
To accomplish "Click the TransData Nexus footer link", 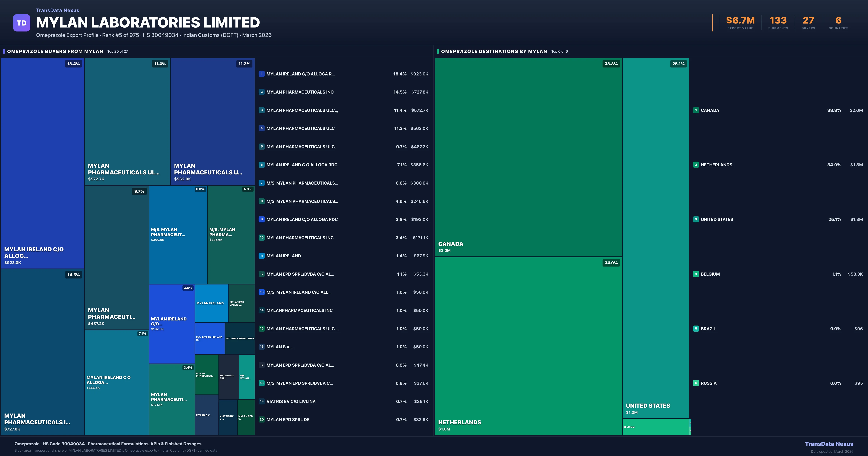I will 829,444.
